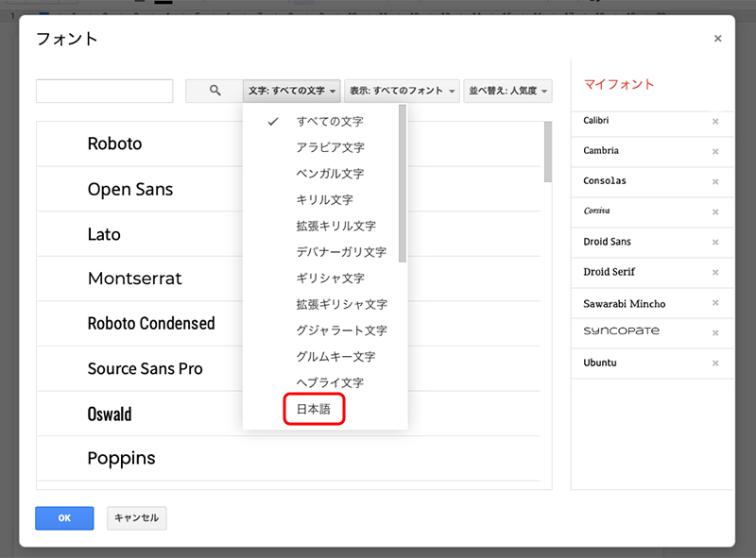Remove Corsiva from My Fonts
Image resolution: width=756 pixels, height=558 pixels.
pos(715,212)
